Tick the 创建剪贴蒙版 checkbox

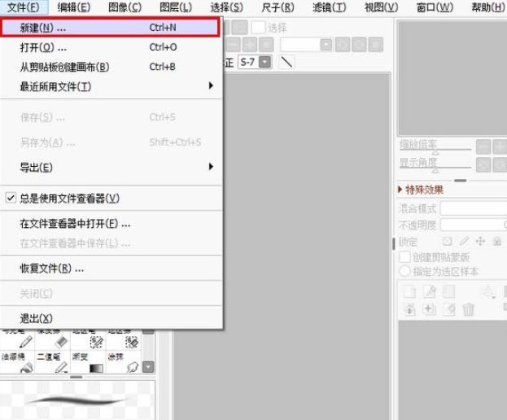(x=404, y=257)
